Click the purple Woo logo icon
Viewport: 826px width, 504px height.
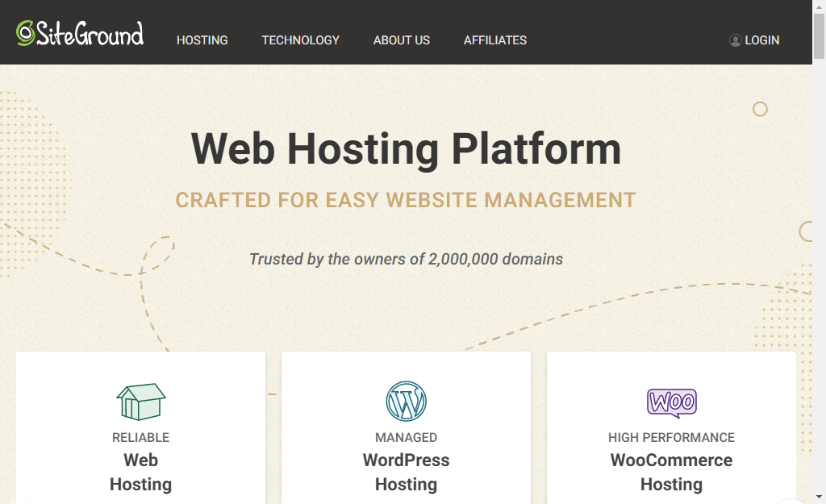tap(672, 403)
